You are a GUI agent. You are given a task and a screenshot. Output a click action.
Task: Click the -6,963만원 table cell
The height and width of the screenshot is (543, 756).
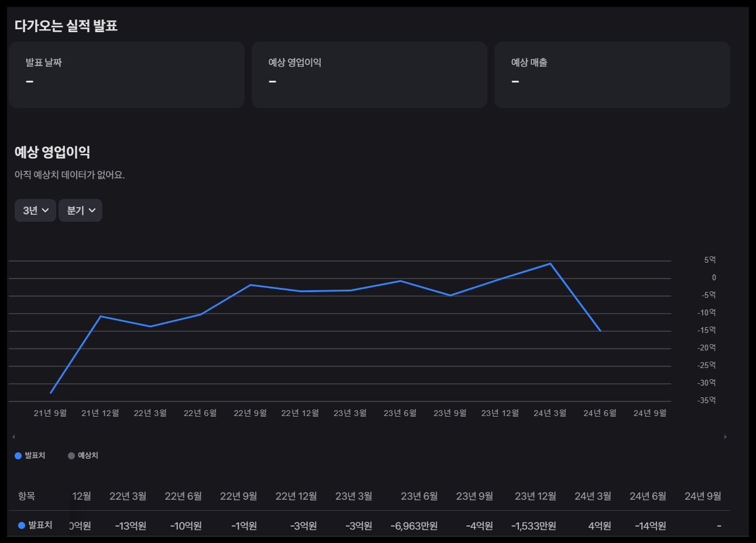(414, 526)
